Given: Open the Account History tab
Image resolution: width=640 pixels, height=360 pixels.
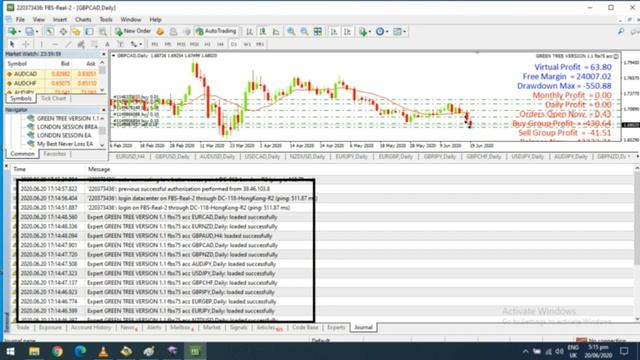Looking at the screenshot, I should pyautogui.click(x=91, y=327).
